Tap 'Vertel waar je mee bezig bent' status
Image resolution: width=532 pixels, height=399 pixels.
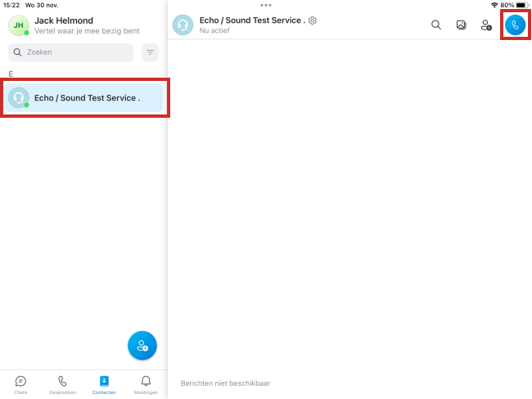pyautogui.click(x=87, y=31)
